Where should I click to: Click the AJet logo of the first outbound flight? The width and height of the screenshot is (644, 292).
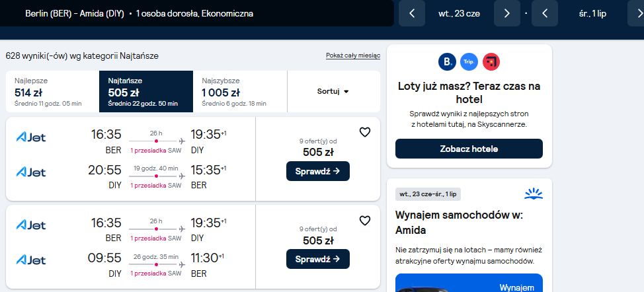(x=31, y=137)
